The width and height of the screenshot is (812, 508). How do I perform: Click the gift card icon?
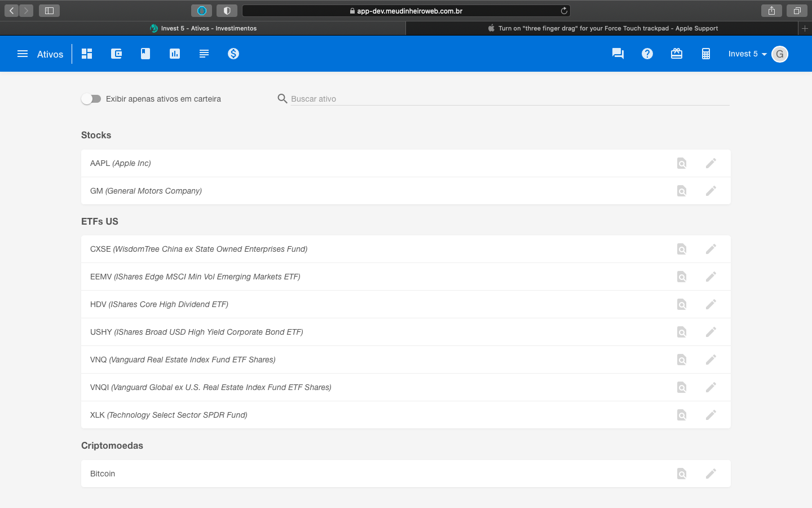tap(677, 54)
